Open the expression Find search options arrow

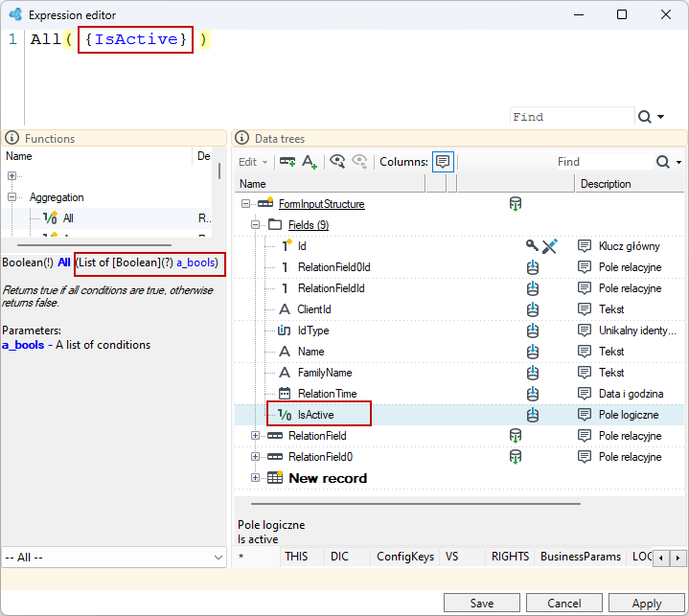click(660, 117)
